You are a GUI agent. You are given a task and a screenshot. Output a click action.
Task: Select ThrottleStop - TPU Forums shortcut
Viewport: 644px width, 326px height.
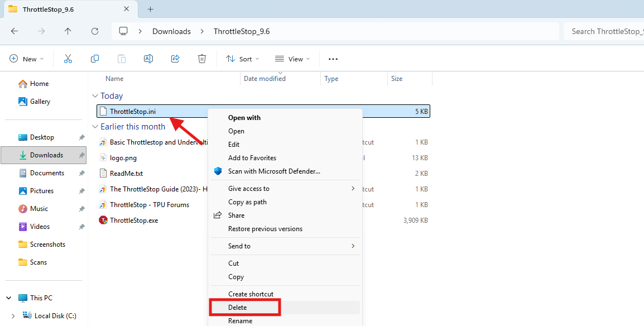[x=150, y=205]
